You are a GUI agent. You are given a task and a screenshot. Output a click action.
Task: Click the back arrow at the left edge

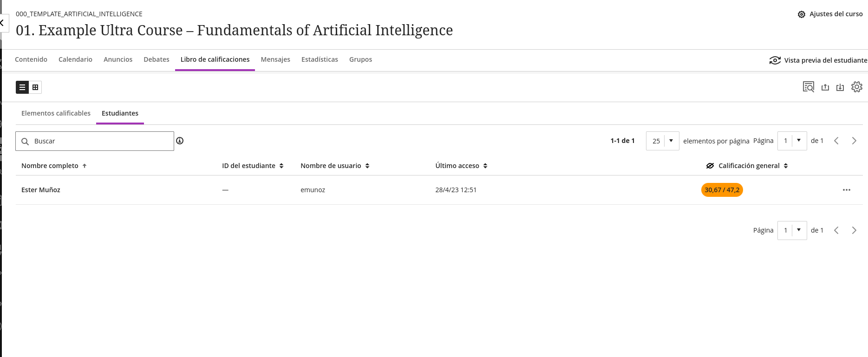[x=2, y=23]
